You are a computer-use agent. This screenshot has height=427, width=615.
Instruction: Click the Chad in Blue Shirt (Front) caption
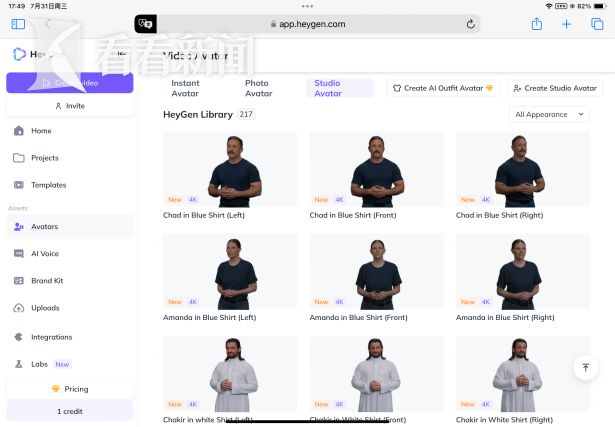click(x=353, y=215)
